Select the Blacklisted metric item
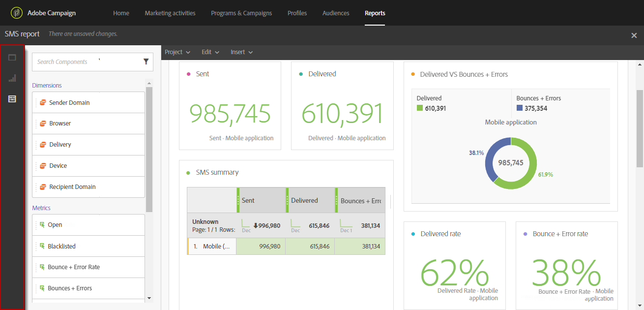Viewport: 644px width, 310px height. coord(88,246)
